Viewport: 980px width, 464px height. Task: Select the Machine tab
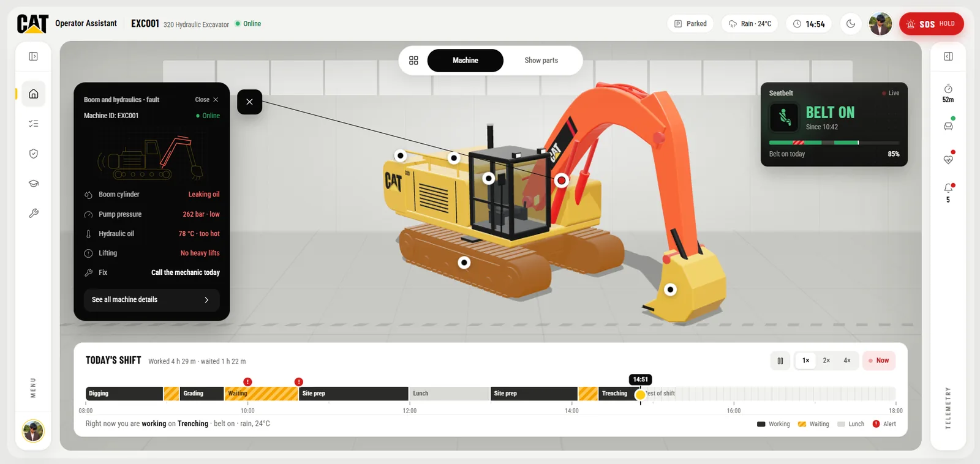466,61
